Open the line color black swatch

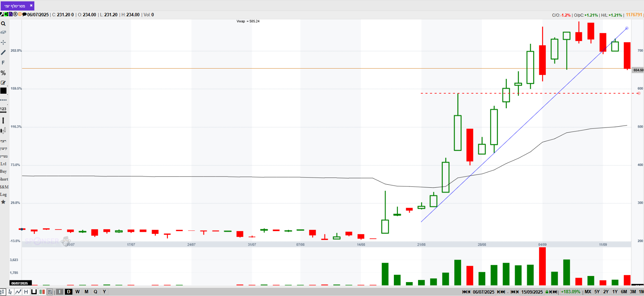click(3, 91)
